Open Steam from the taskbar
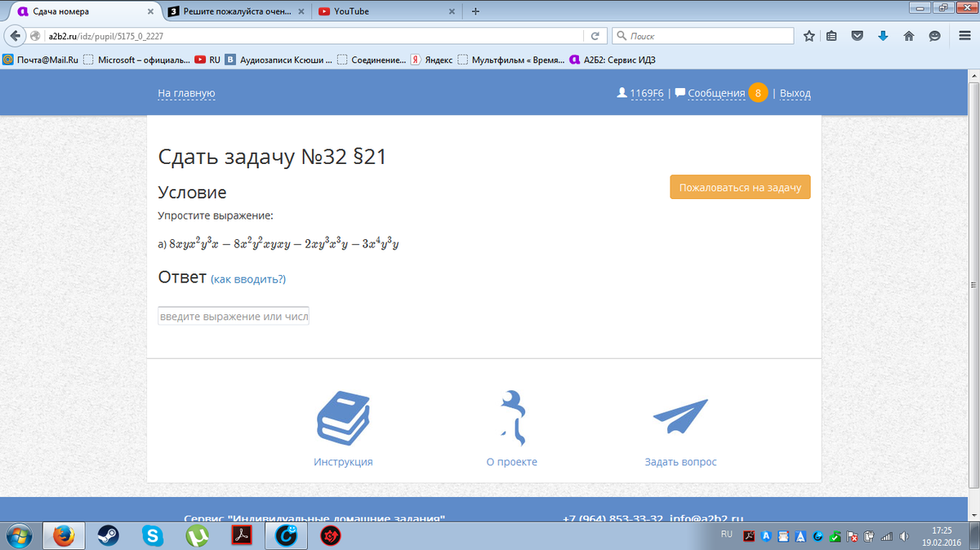980x550 pixels. click(x=108, y=536)
